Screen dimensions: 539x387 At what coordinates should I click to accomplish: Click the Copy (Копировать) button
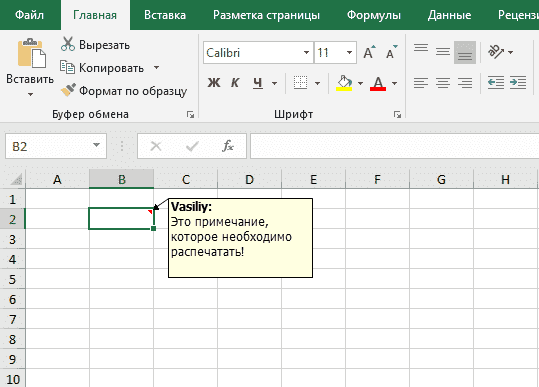pyautogui.click(x=102, y=68)
